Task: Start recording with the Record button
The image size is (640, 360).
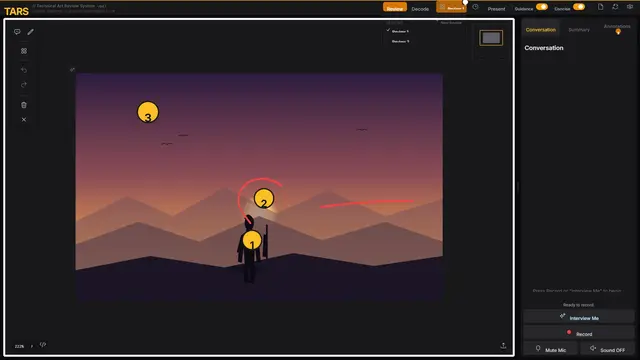Action: pos(579,333)
